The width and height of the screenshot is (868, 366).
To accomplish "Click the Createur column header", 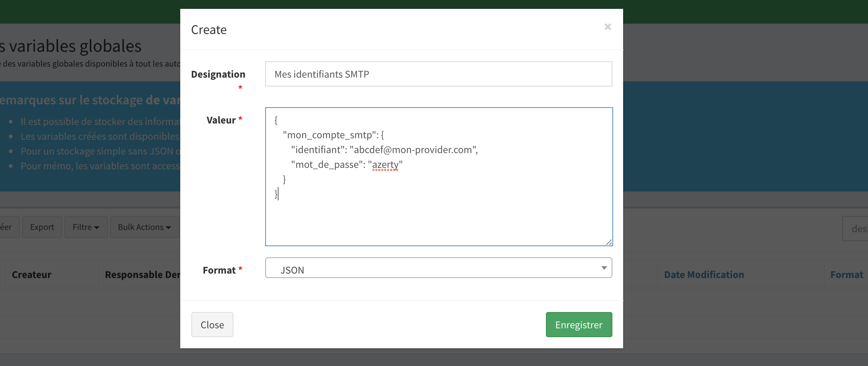I will tap(32, 275).
